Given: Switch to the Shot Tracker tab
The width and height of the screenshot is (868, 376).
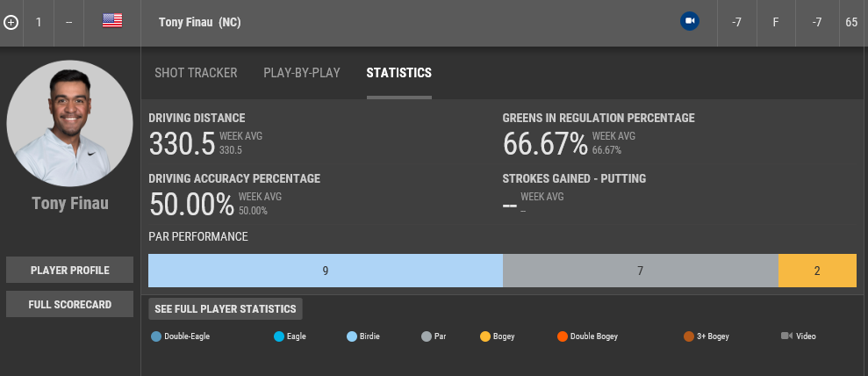Looking at the screenshot, I should (x=196, y=73).
